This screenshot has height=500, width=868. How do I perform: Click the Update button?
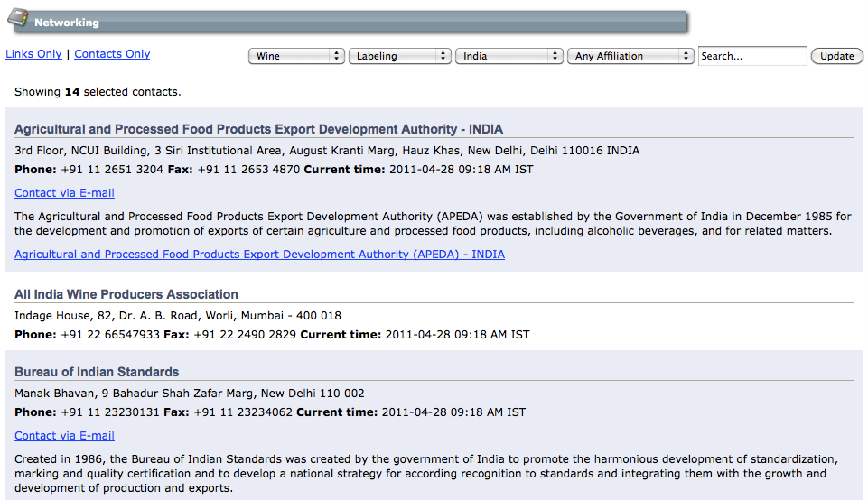click(x=836, y=56)
